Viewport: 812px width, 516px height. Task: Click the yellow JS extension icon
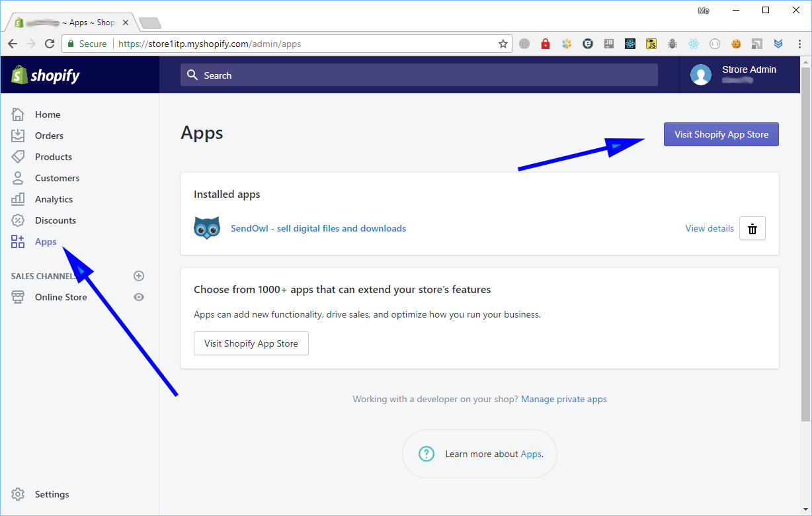coord(651,44)
